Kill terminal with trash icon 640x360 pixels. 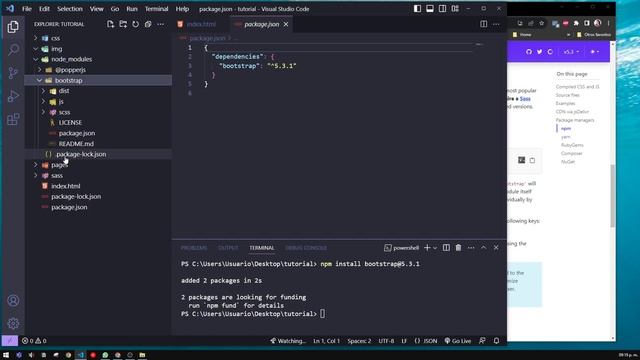click(458, 248)
